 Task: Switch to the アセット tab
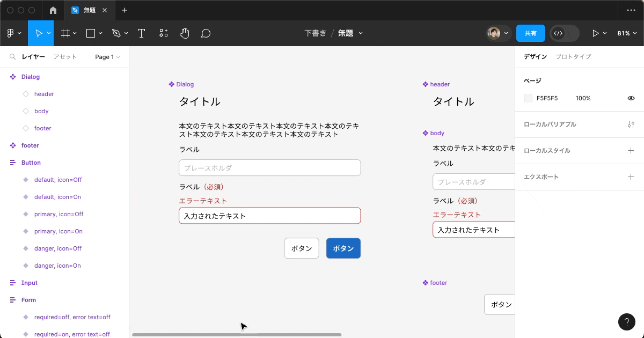click(x=65, y=56)
